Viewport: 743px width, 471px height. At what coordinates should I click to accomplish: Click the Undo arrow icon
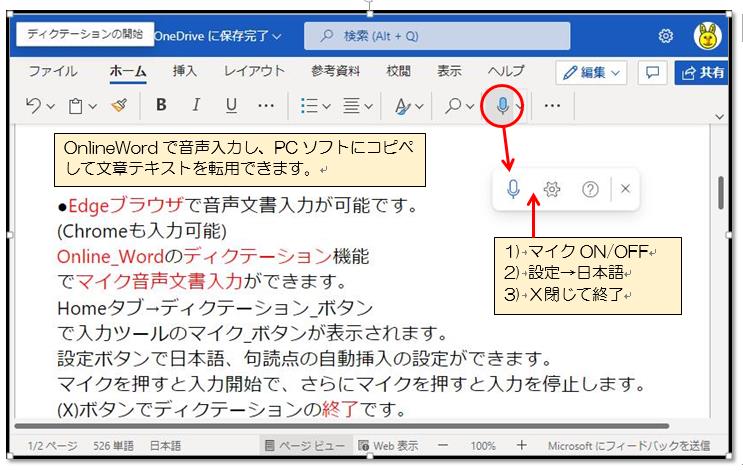coord(33,105)
